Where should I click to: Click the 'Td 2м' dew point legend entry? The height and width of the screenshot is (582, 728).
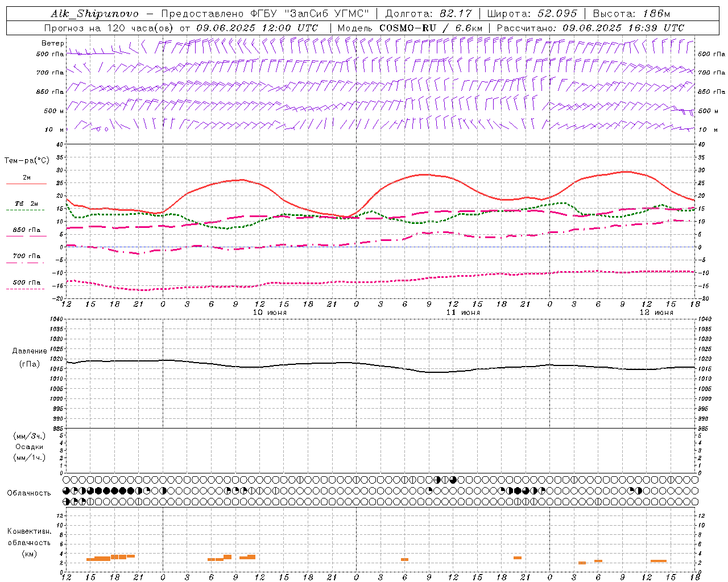[x=26, y=203]
